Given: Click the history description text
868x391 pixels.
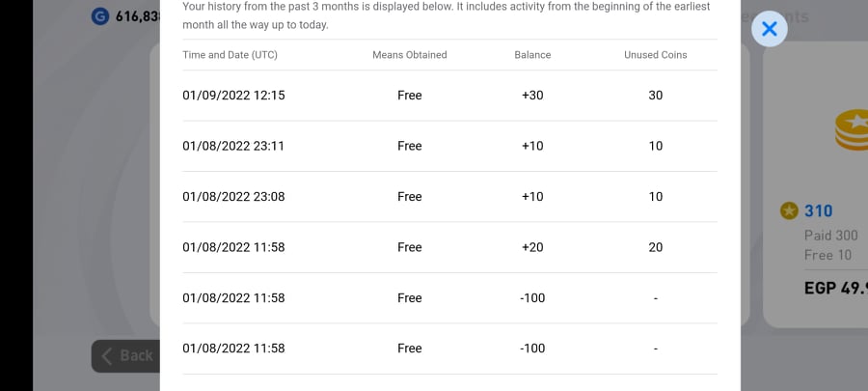Looking at the screenshot, I should tap(447, 15).
